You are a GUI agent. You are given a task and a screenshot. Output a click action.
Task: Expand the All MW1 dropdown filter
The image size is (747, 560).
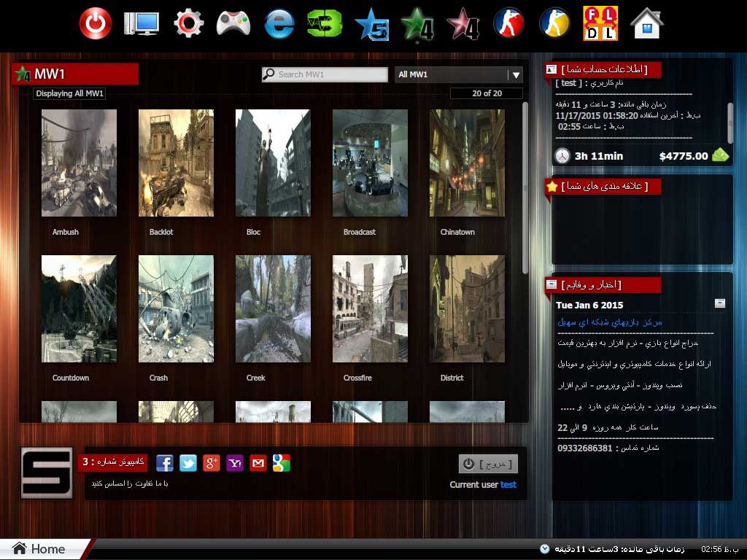tap(515, 74)
